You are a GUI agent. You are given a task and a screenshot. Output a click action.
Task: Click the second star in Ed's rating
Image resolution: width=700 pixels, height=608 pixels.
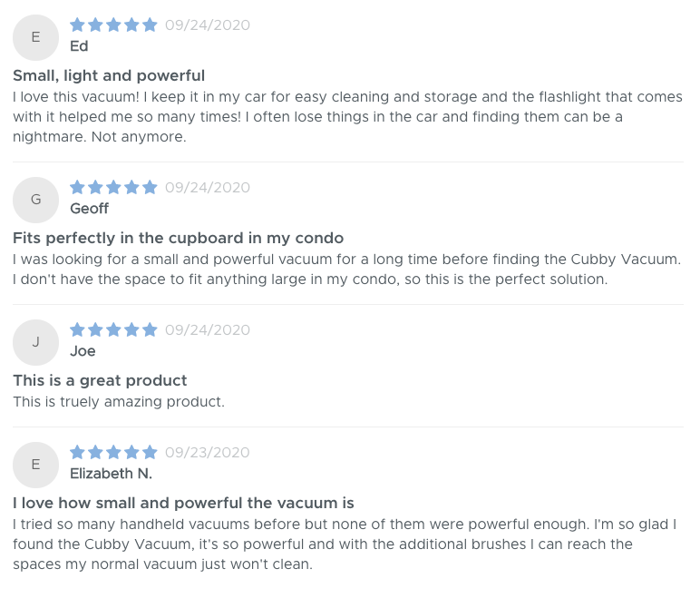[95, 25]
